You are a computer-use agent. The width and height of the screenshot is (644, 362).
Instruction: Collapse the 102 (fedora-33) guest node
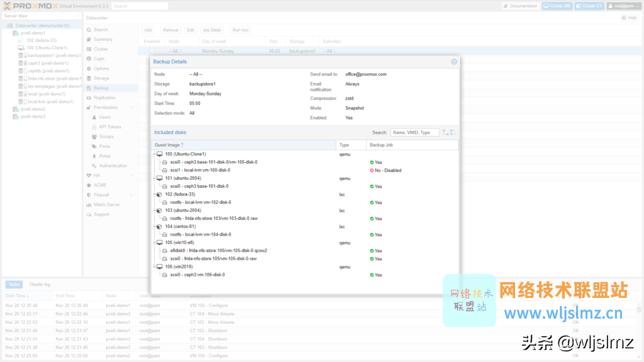click(x=155, y=195)
